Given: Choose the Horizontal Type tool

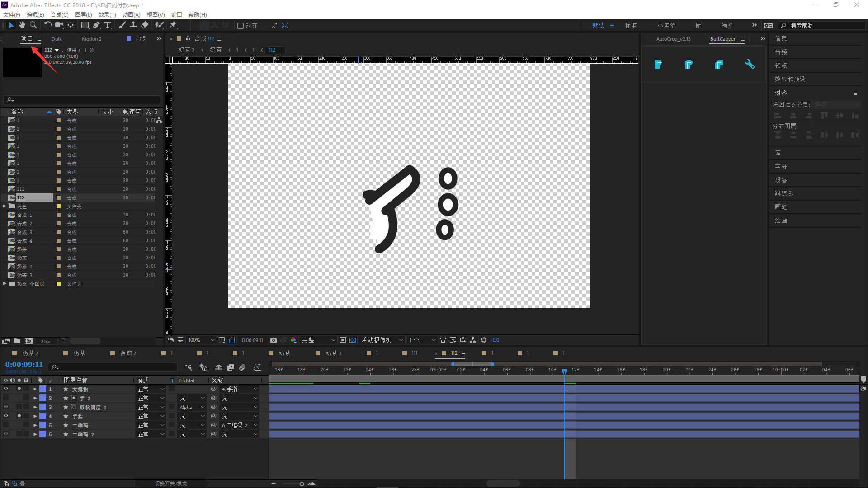Looking at the screenshot, I should click(x=108, y=25).
